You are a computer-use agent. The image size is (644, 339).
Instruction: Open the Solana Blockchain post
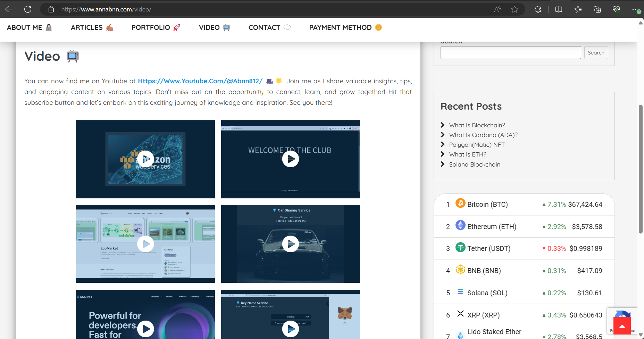[475, 164]
